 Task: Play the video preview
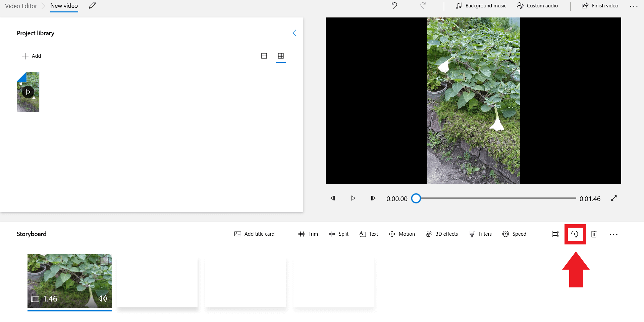click(353, 198)
